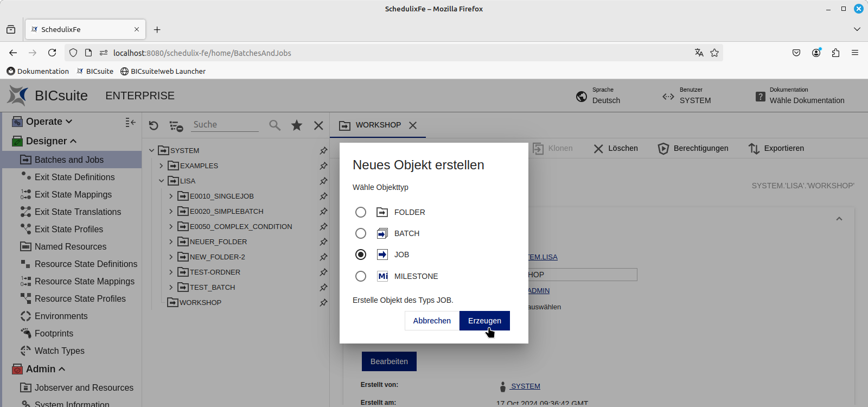Screen dimensions: 868x407
Task: Collapse the Designer menu section
Action: click(x=73, y=141)
